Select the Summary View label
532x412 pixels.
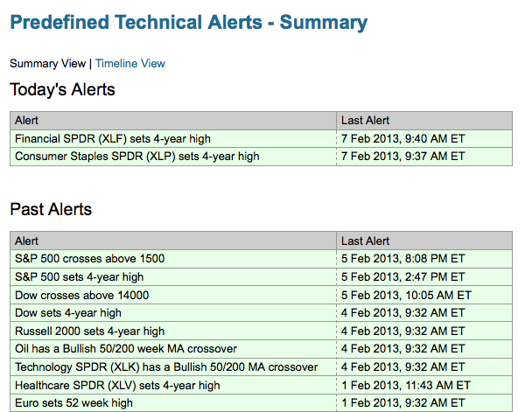47,63
